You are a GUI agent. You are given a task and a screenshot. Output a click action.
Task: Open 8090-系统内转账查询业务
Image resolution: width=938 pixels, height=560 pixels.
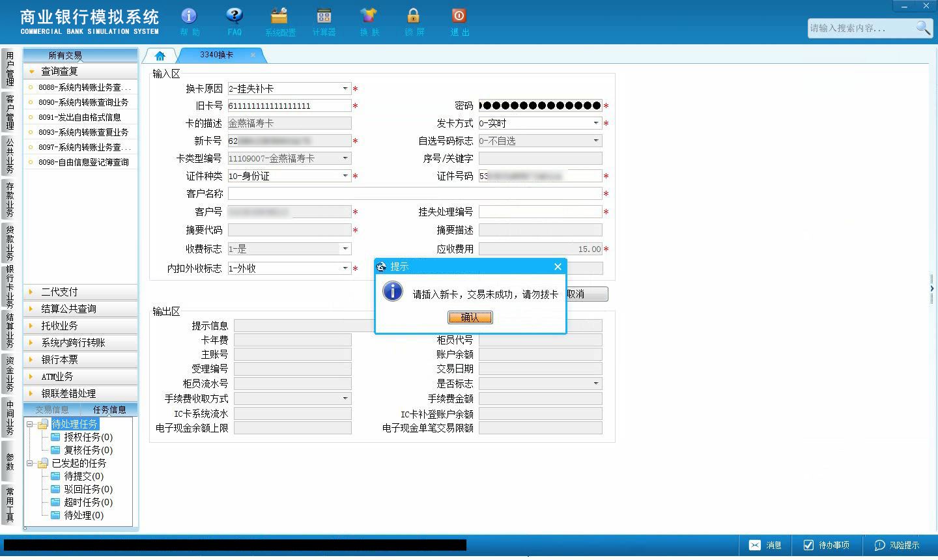(x=81, y=102)
